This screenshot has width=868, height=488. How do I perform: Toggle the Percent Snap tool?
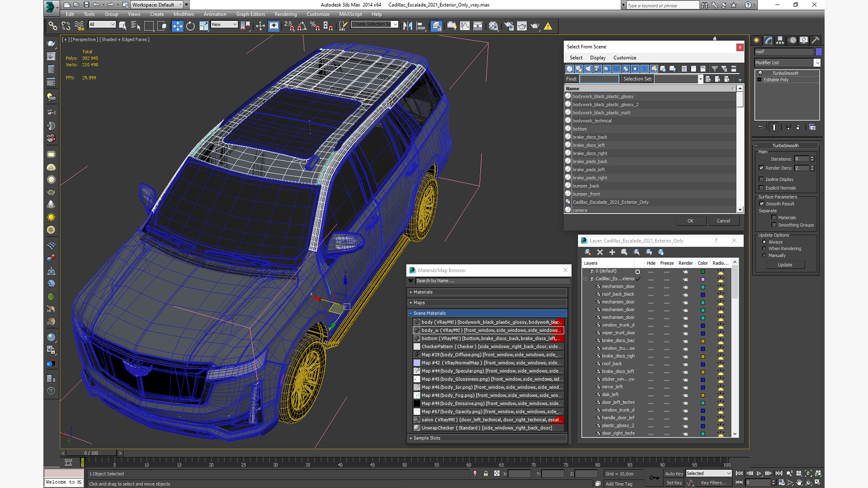[315, 26]
